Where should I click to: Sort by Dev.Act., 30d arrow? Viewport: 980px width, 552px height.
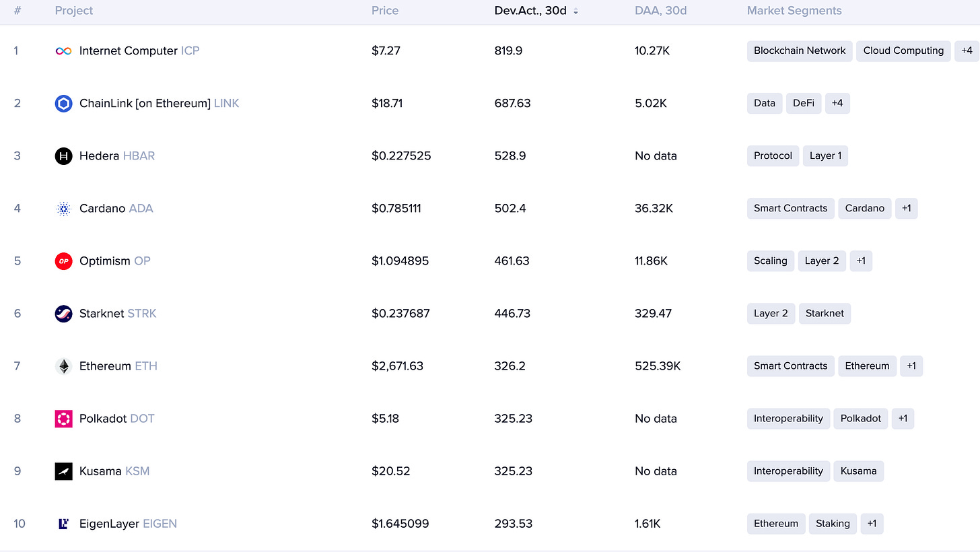(x=575, y=11)
